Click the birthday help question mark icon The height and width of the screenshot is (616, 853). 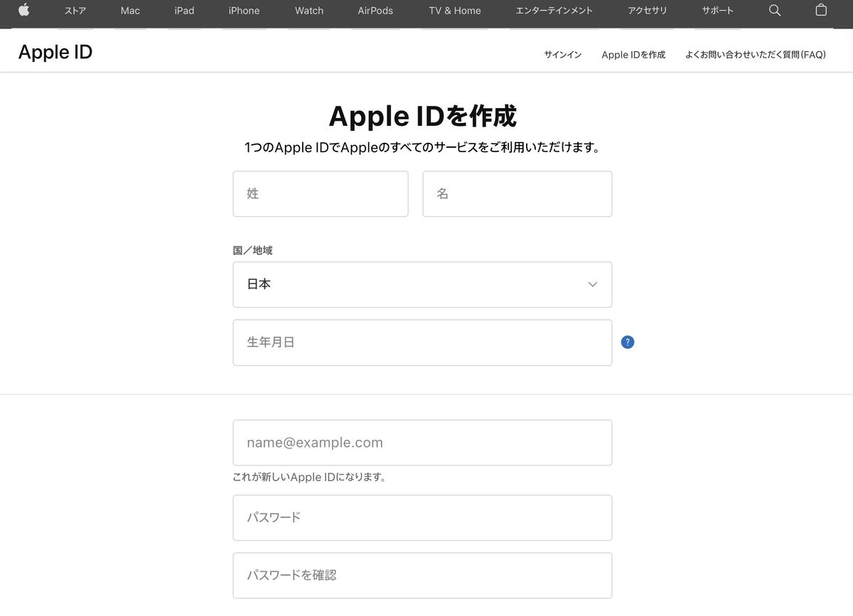pyautogui.click(x=627, y=342)
